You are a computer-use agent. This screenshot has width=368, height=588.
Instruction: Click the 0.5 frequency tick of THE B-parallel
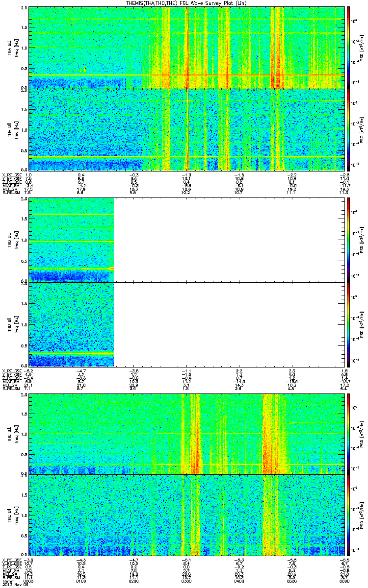25,535
